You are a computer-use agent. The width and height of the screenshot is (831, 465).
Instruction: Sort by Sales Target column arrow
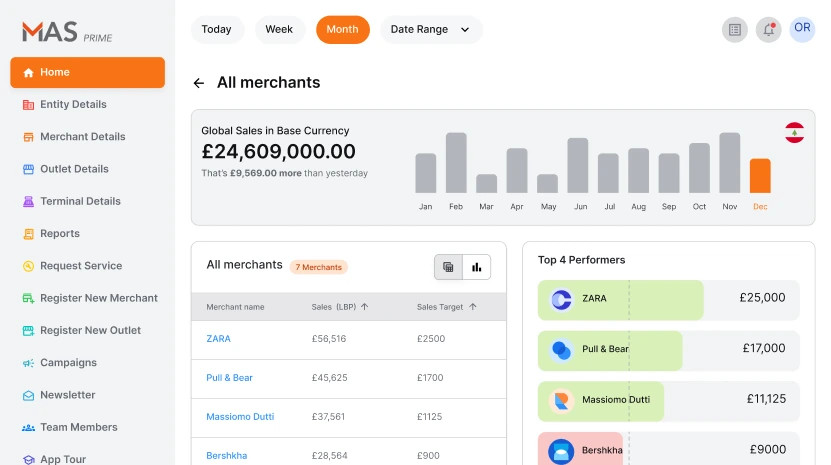(473, 307)
